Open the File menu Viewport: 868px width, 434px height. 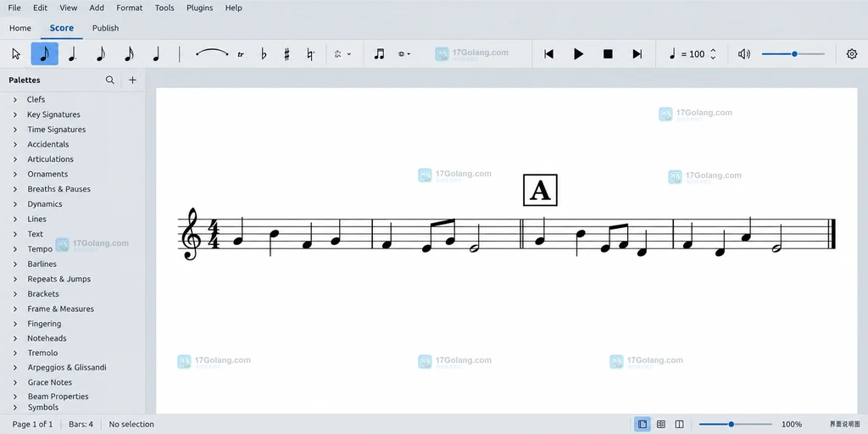click(x=14, y=8)
